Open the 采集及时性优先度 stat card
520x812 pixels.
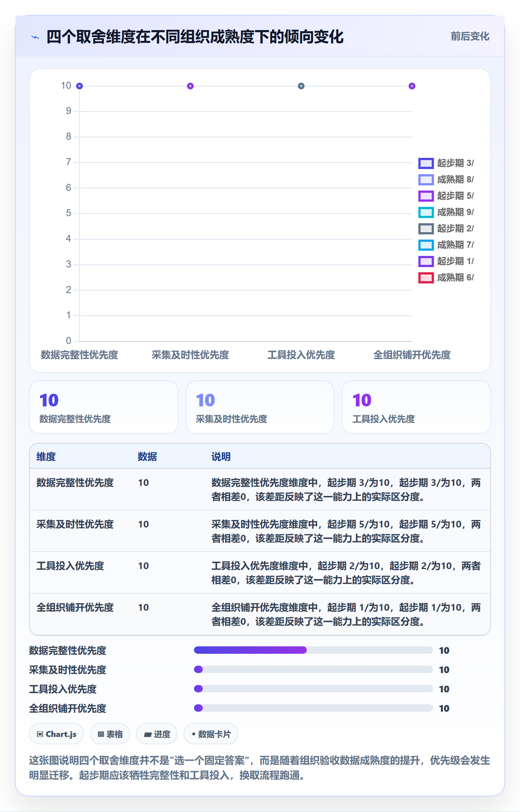[260, 407]
